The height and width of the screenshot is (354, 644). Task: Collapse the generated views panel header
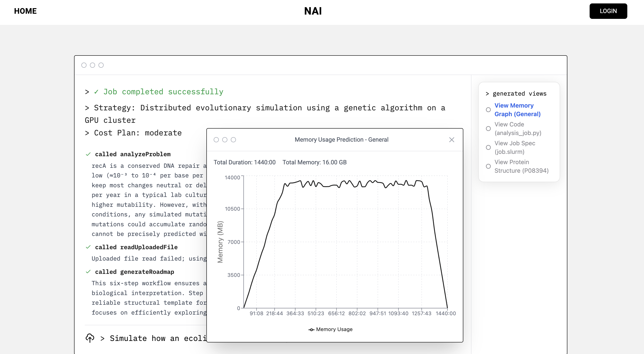(x=516, y=94)
